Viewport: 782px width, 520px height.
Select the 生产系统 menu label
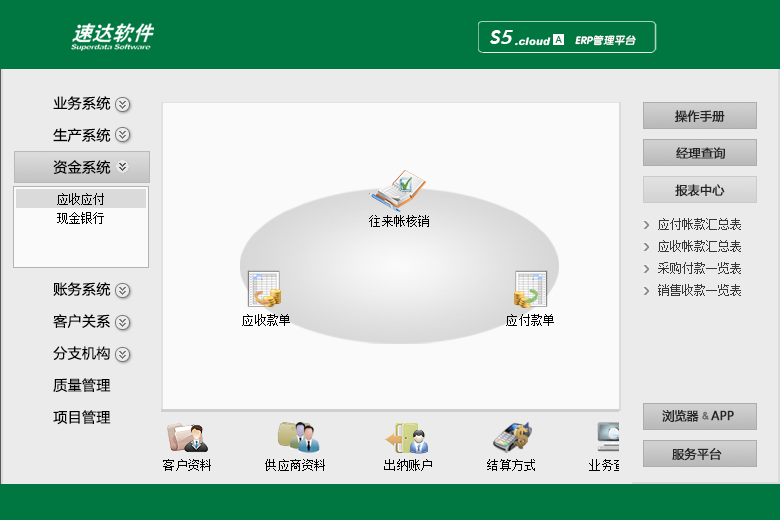[x=82, y=135]
